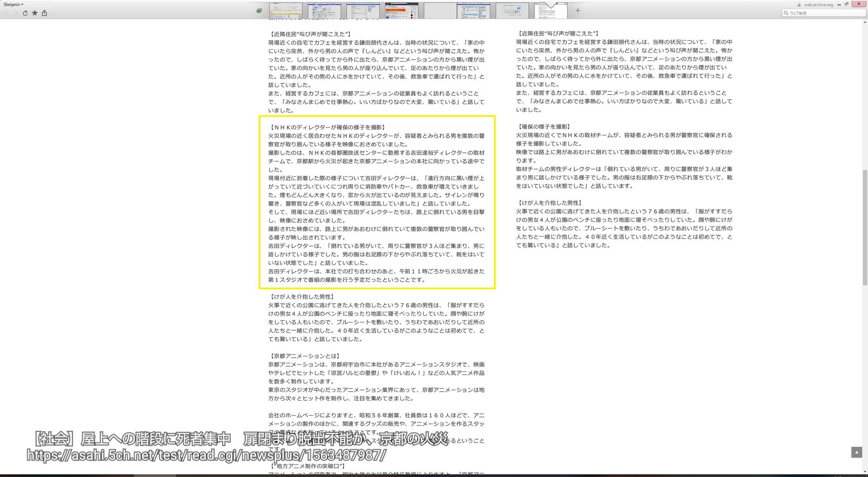Click the scroll-to-top arrow button
This screenshot has height=477, width=868.
point(856,452)
